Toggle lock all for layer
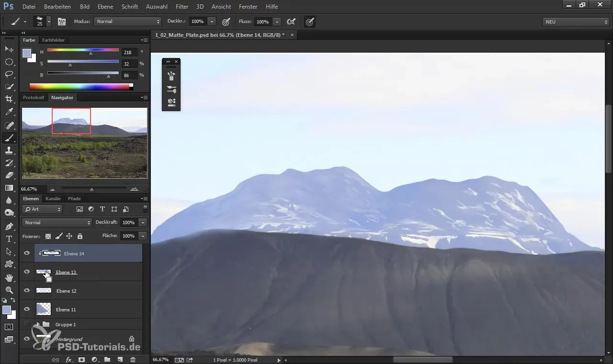Viewport: 613px width, 364px height. 80,236
